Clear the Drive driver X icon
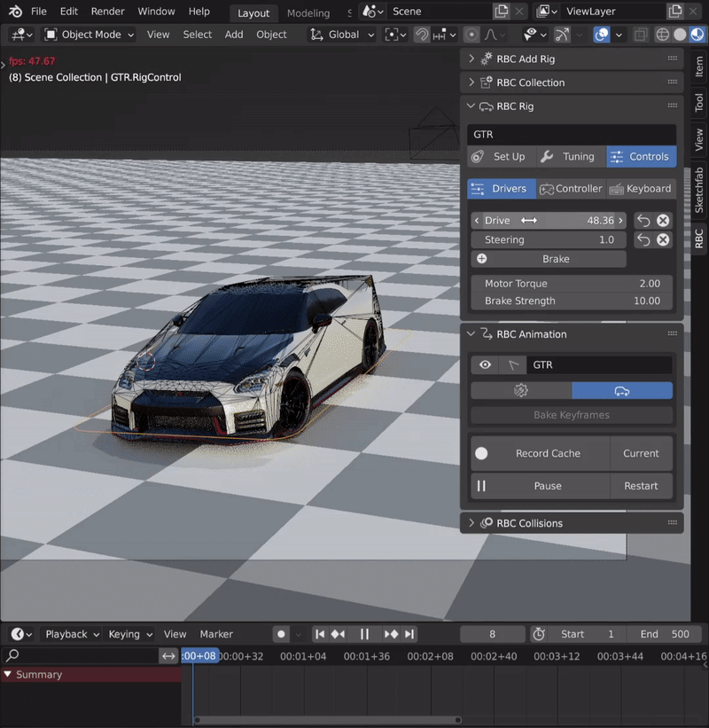Image resolution: width=709 pixels, height=728 pixels. 663,221
